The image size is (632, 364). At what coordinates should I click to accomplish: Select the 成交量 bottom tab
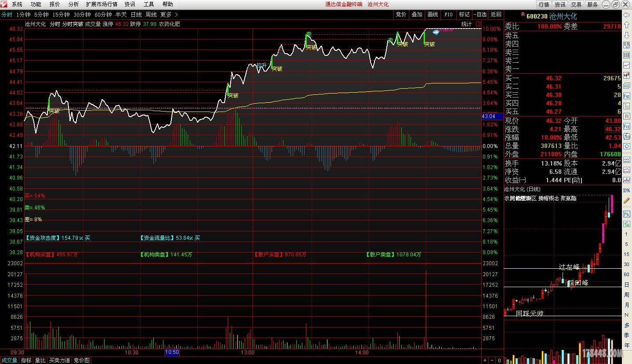pyautogui.click(x=10, y=360)
